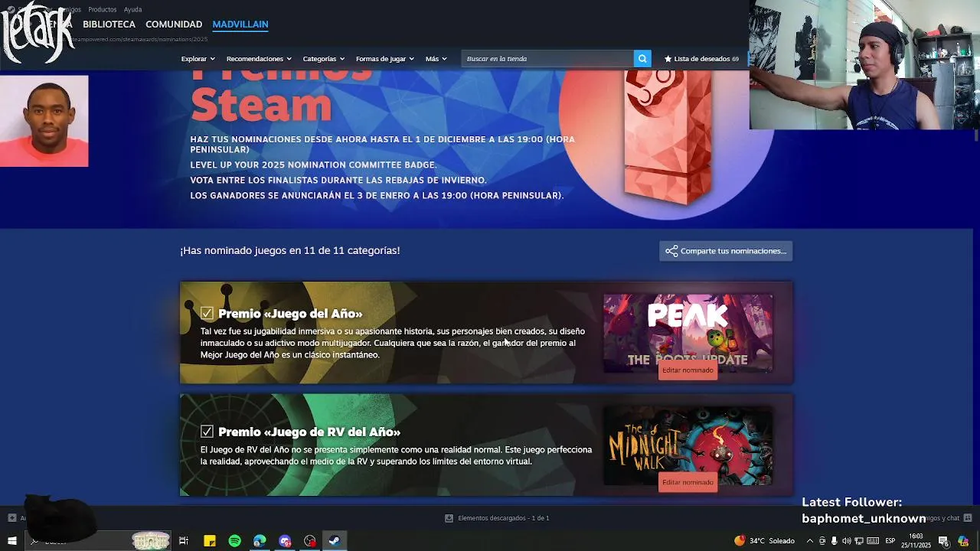Open the BIBLIOTECA tab
Screen dimensions: 980x551
[x=109, y=24]
